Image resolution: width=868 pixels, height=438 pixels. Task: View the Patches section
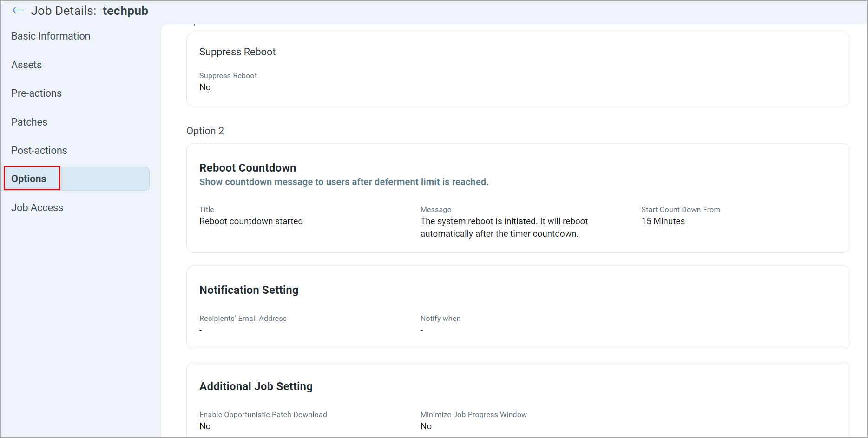pyautogui.click(x=29, y=122)
